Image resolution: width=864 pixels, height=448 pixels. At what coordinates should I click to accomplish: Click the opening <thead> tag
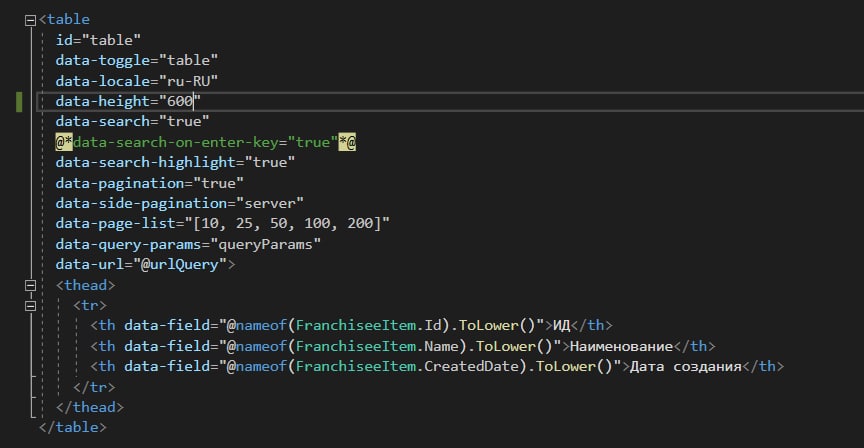point(85,285)
